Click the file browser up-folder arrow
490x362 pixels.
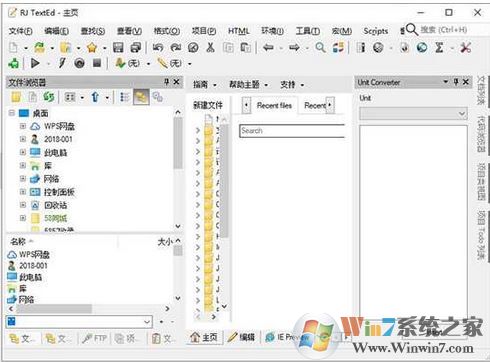(95, 97)
